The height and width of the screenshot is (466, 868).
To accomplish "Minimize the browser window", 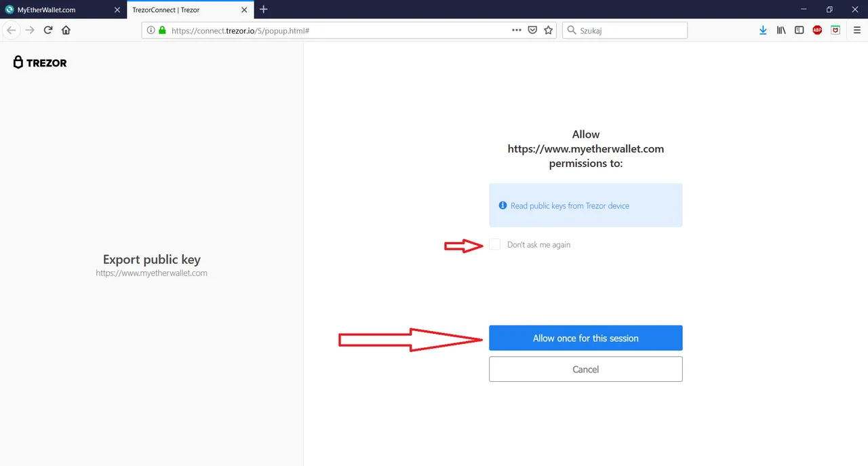I will [x=804, y=9].
